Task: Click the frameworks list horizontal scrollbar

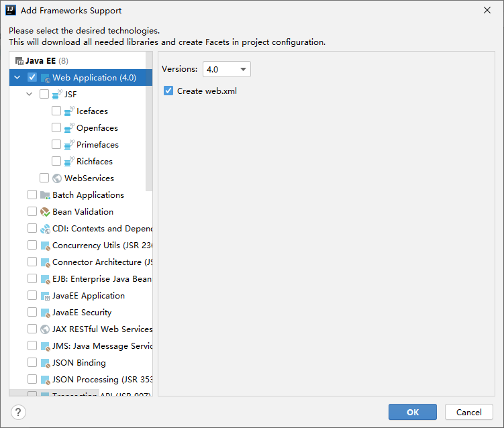Action: pos(54,393)
